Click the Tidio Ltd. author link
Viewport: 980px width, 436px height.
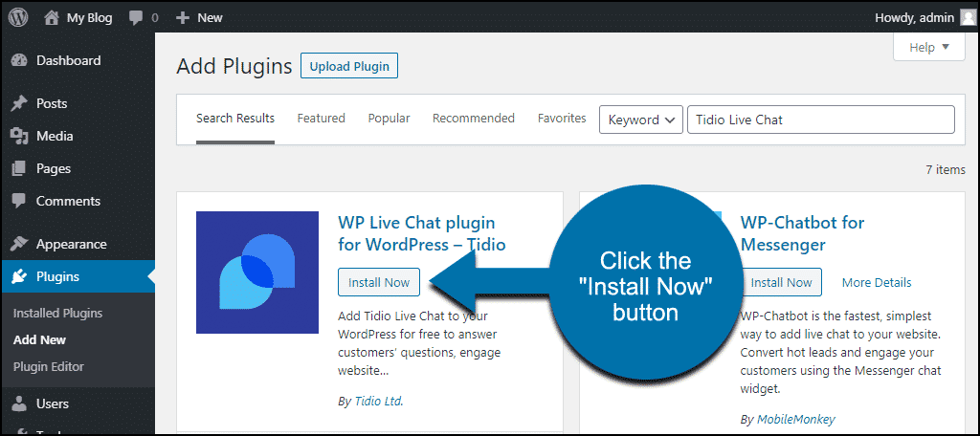pos(377,402)
